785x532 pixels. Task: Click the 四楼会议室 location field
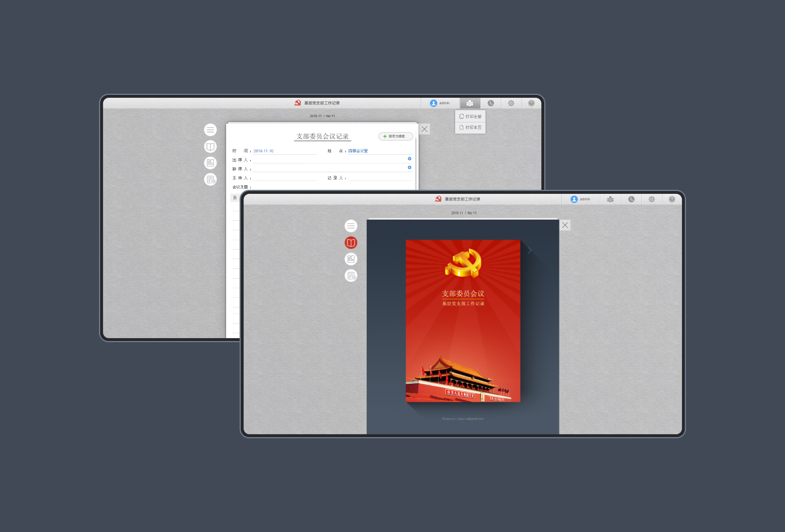pyautogui.click(x=358, y=151)
